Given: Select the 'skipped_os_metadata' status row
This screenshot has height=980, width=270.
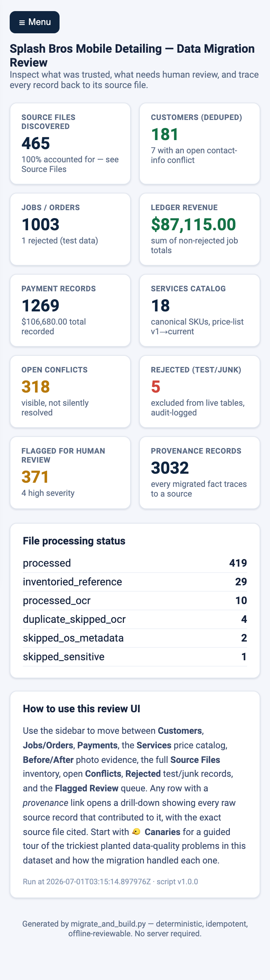Looking at the screenshot, I should (x=135, y=638).
